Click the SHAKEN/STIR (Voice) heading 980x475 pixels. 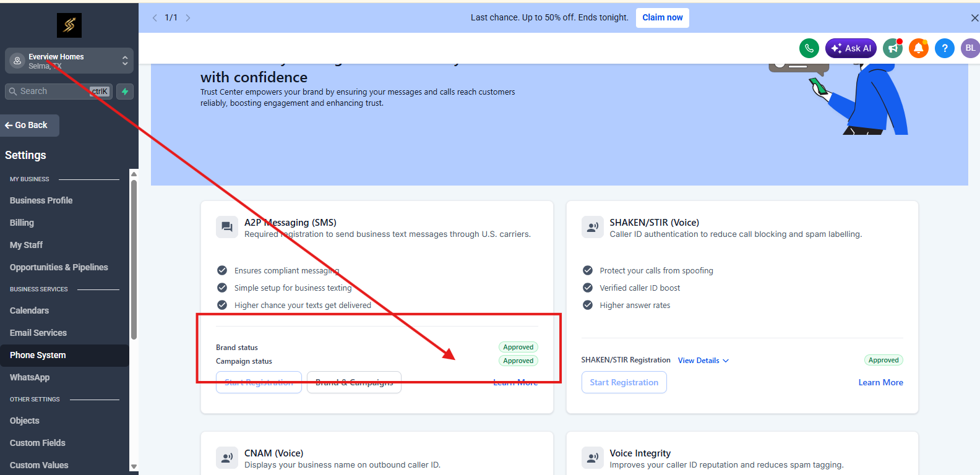click(655, 223)
